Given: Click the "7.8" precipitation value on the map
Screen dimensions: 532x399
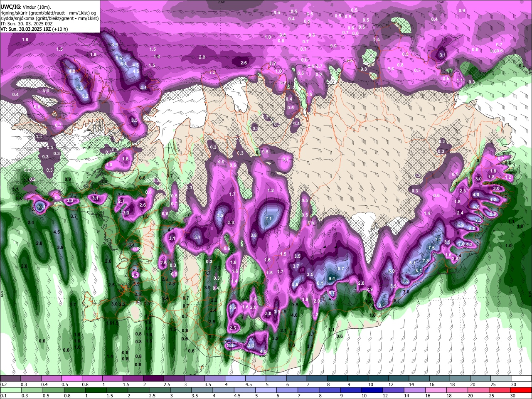Looking at the screenshot, I should (426, 261).
